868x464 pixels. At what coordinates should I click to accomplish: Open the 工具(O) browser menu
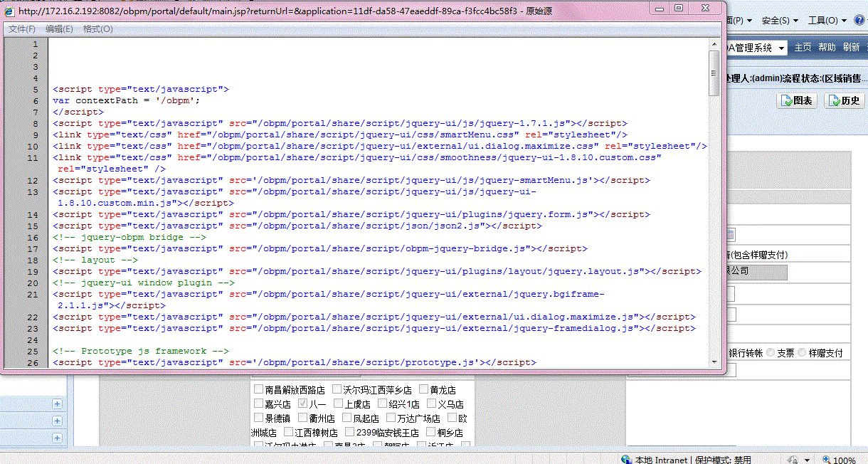[827, 21]
